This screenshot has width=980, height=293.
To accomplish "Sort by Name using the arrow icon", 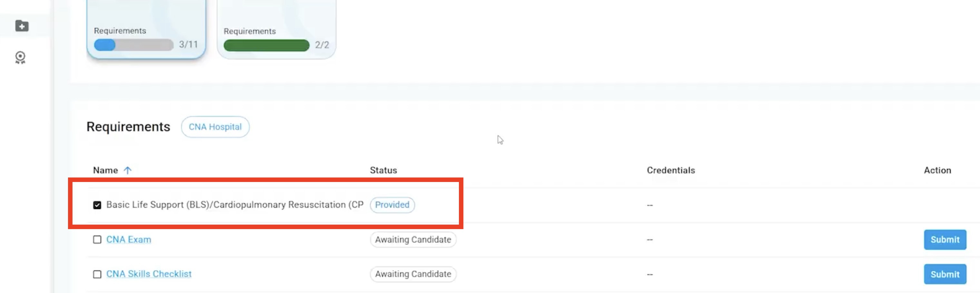I will [x=127, y=170].
